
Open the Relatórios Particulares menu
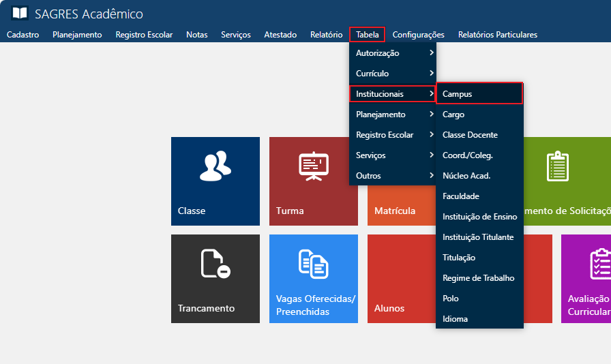497,35
